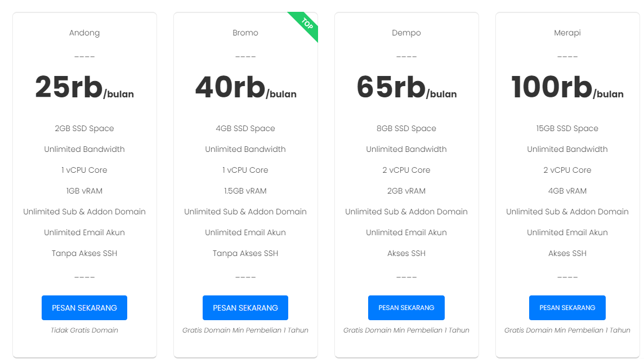Order the Bromo plan with PESAN SEKARANG

tap(245, 308)
